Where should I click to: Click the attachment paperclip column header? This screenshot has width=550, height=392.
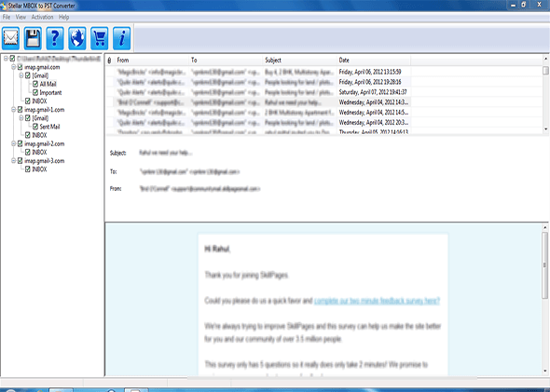click(109, 61)
